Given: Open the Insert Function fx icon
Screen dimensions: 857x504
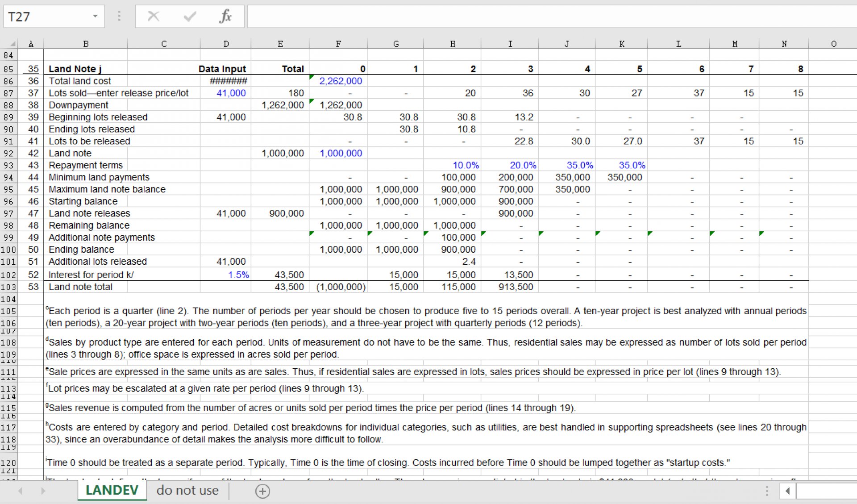Looking at the screenshot, I should pyautogui.click(x=225, y=17).
